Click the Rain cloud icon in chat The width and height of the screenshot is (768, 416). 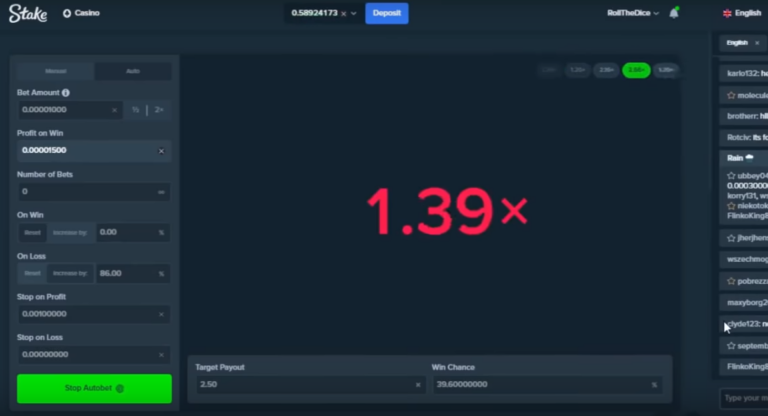(749, 157)
